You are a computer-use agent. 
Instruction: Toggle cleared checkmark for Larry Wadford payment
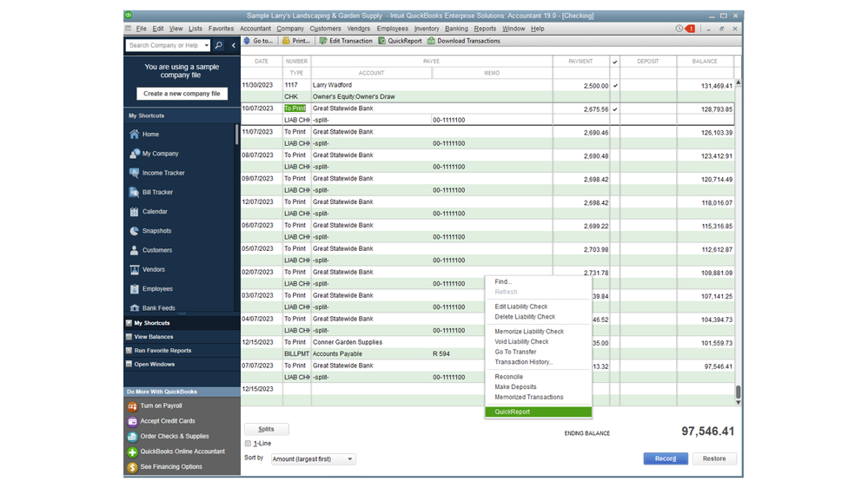coord(615,86)
